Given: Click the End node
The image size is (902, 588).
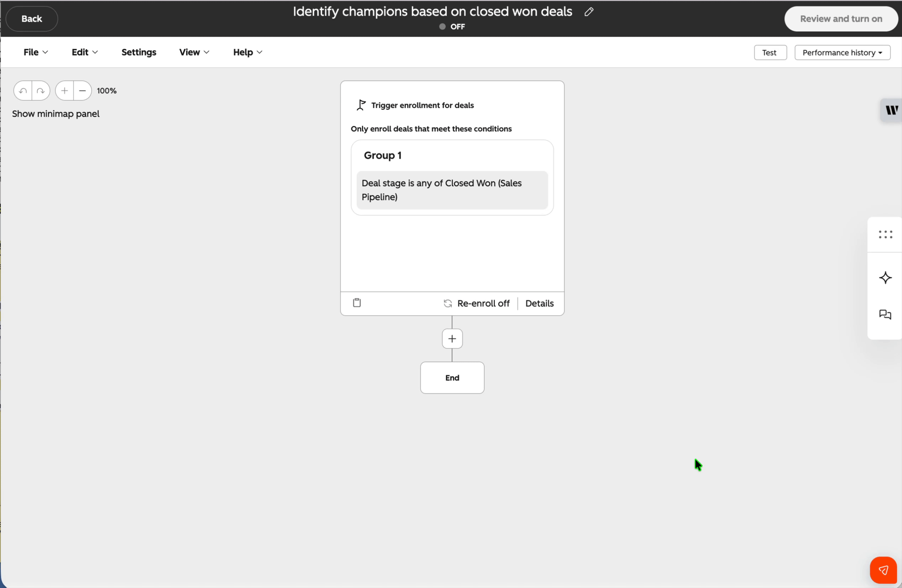Looking at the screenshot, I should click(x=452, y=378).
